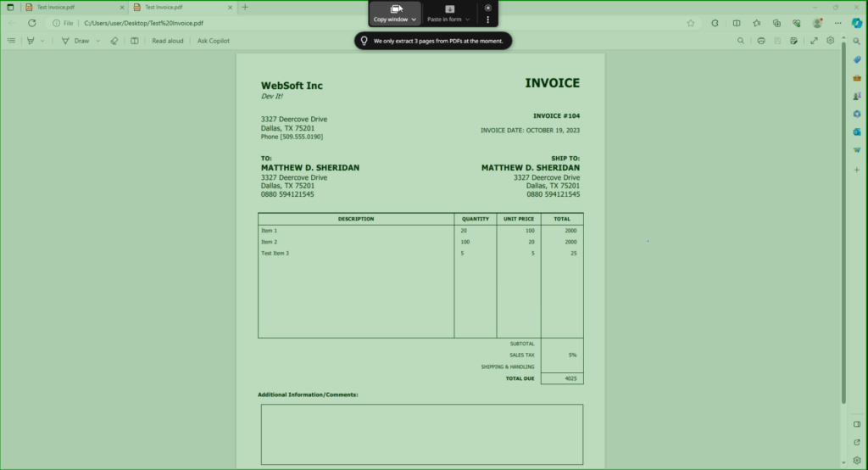
Task: Toggle the sidebar panel layout icon
Action: 857,424
